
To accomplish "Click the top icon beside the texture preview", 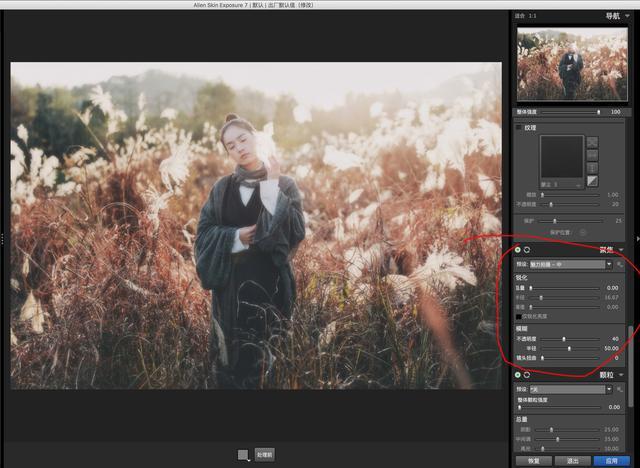I will click(592, 142).
